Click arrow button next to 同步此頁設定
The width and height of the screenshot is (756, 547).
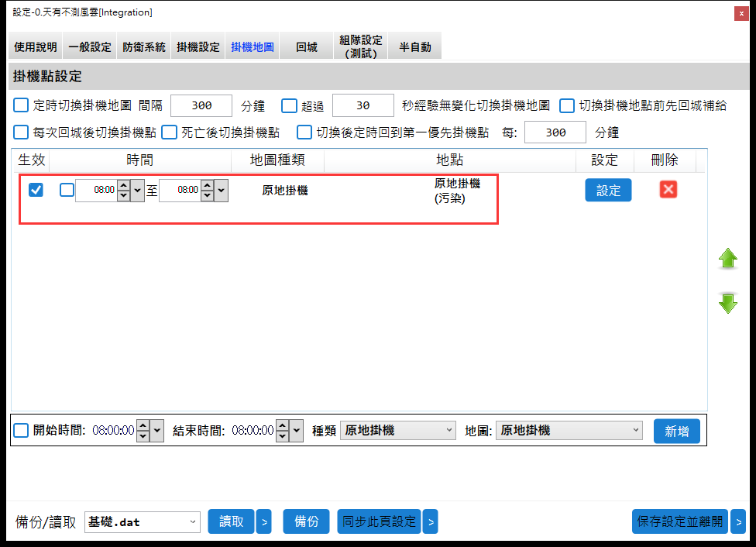pos(430,522)
